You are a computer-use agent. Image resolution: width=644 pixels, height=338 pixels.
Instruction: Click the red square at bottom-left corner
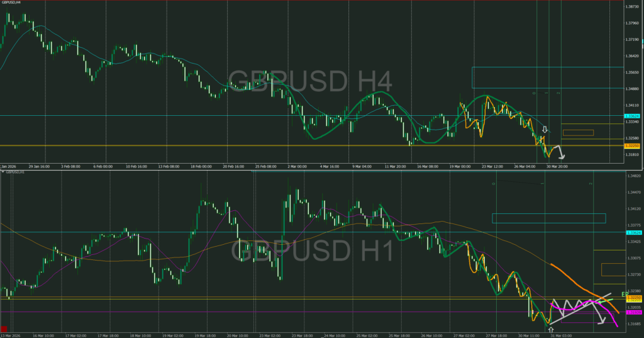coord(4,329)
